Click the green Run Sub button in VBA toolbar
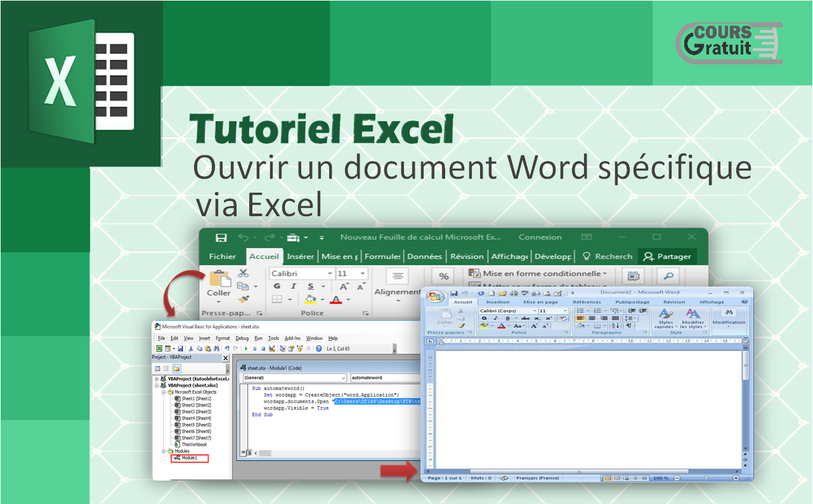813x504 pixels. pos(246,349)
